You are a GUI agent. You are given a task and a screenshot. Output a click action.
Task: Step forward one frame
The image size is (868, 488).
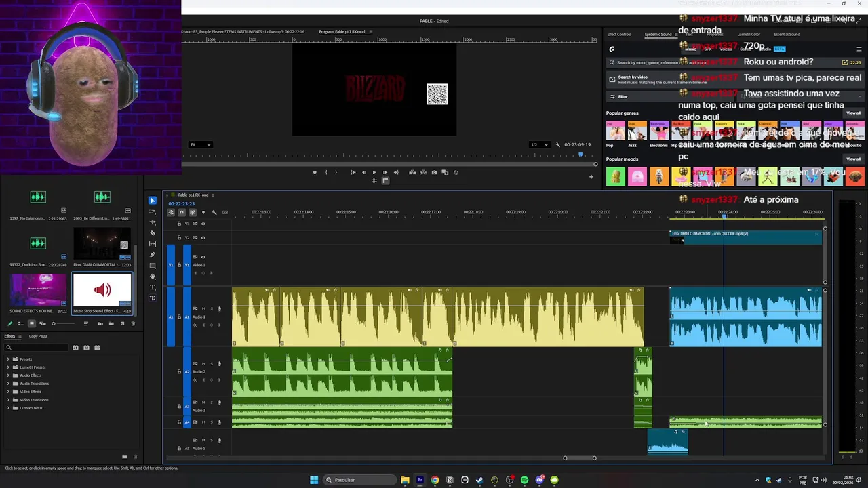click(x=384, y=172)
